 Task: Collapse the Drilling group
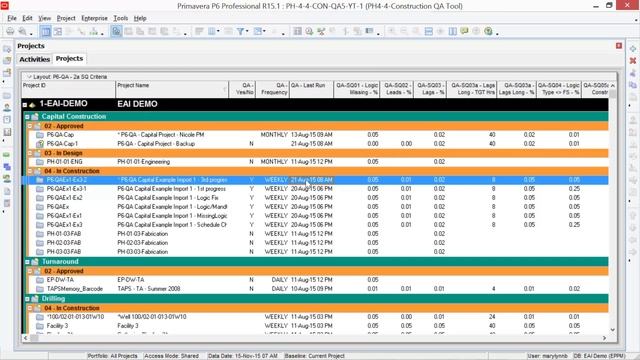(27, 299)
